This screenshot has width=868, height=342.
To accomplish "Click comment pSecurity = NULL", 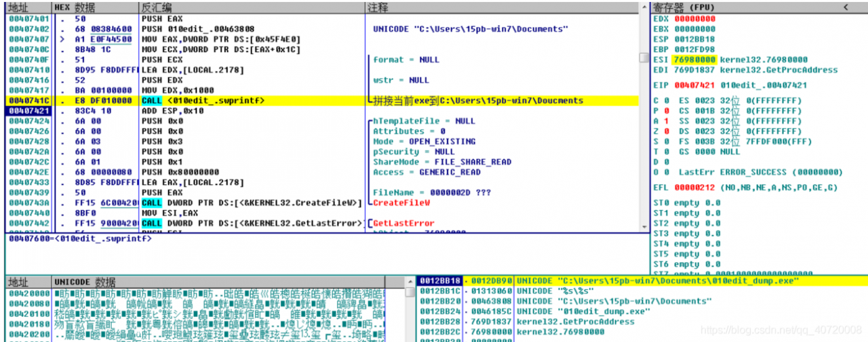I will pos(414,152).
